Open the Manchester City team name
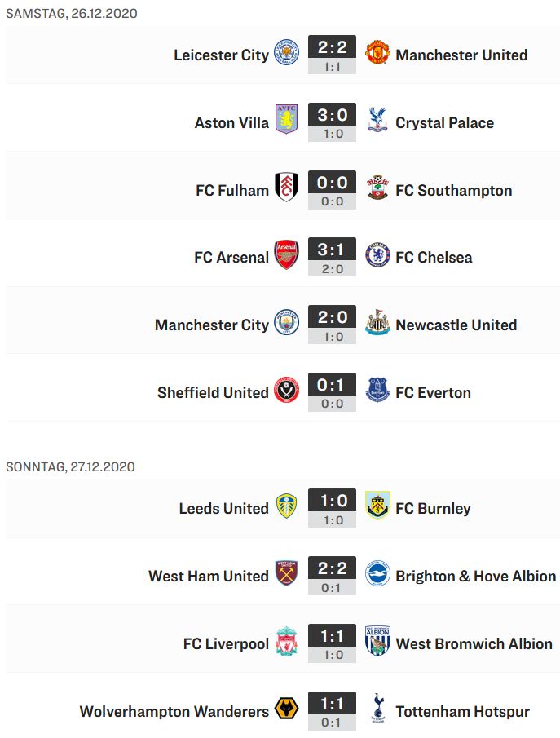This screenshot has width=560, height=738. (212, 325)
